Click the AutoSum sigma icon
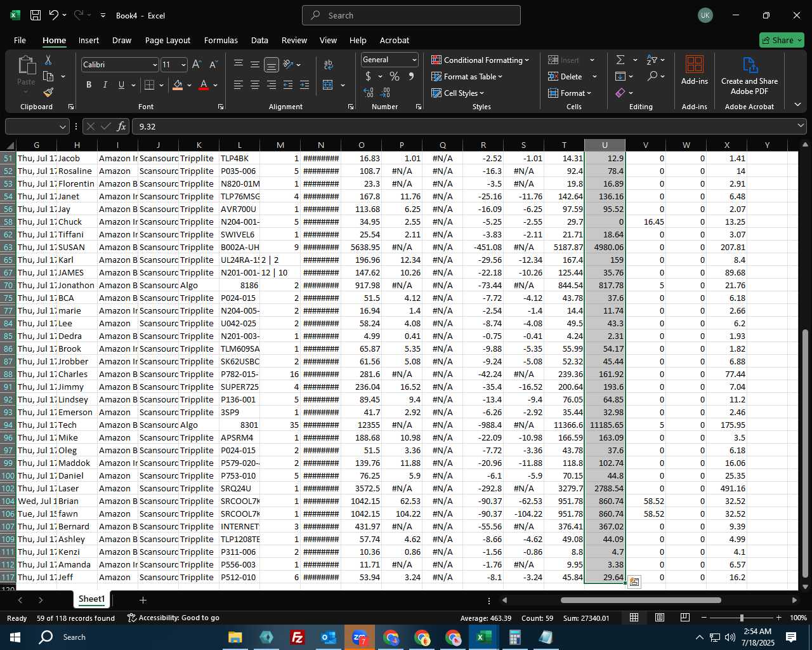 tap(620, 60)
